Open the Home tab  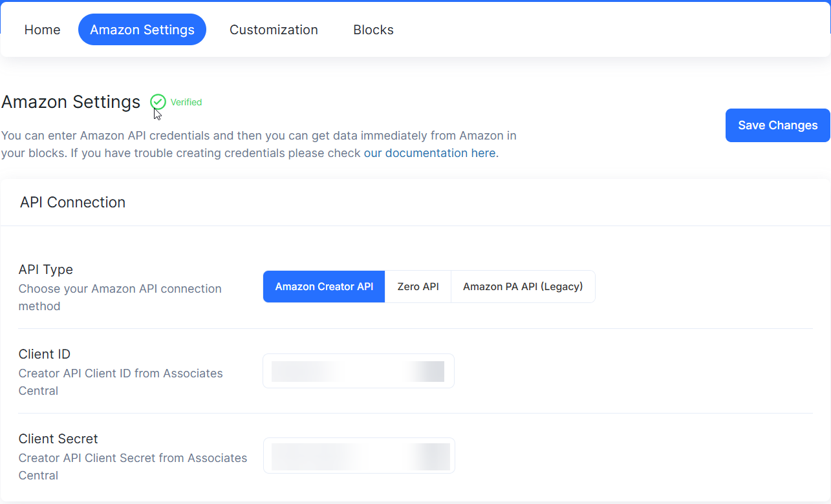pyautogui.click(x=43, y=30)
